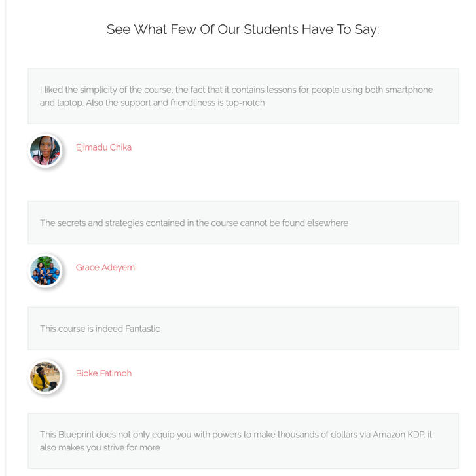Screen dimensions: 476x476
Task: Click Ejimadu Chika's round profile photo
Action: tap(45, 151)
